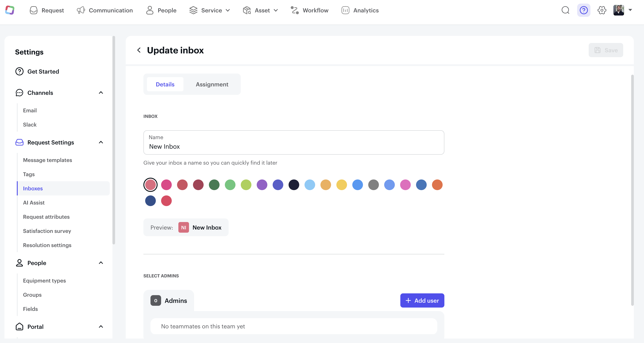The height and width of the screenshot is (343, 644).
Task: Collapse the People section chevron in sidebar
Action: click(101, 263)
